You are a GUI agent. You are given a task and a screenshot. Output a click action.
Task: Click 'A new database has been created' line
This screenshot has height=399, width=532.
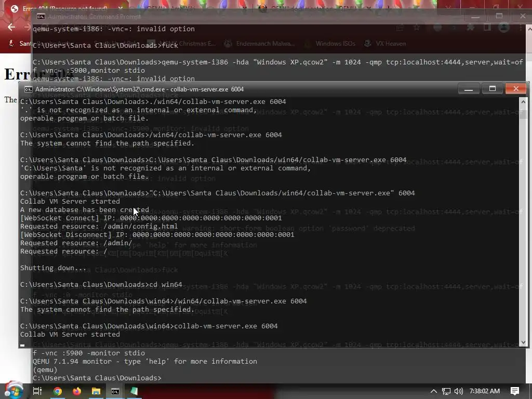coord(85,210)
